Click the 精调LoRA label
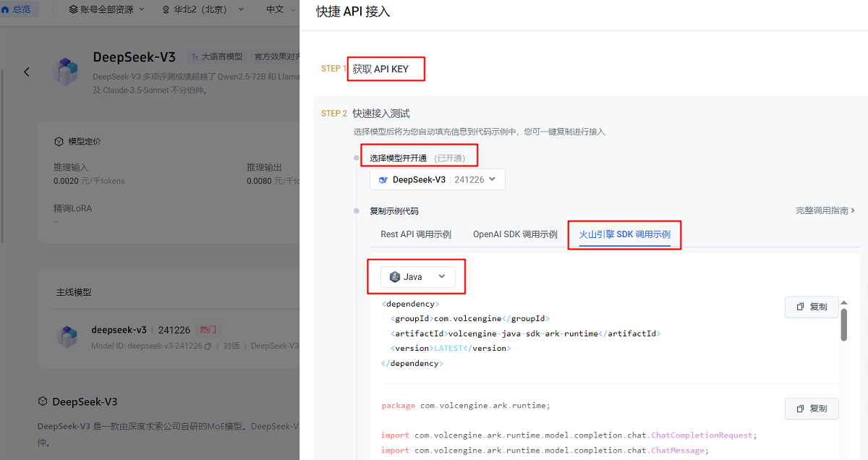This screenshot has height=460, width=868. pyautogui.click(x=73, y=208)
